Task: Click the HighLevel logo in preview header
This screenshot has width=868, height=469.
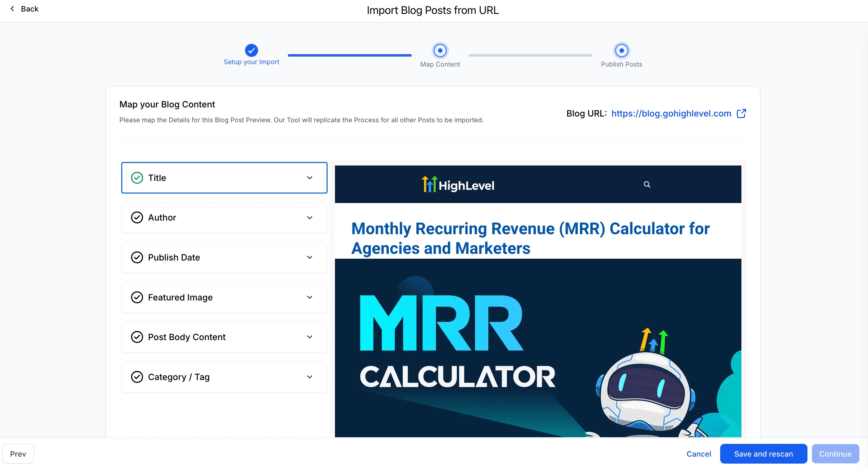Action: tap(458, 185)
